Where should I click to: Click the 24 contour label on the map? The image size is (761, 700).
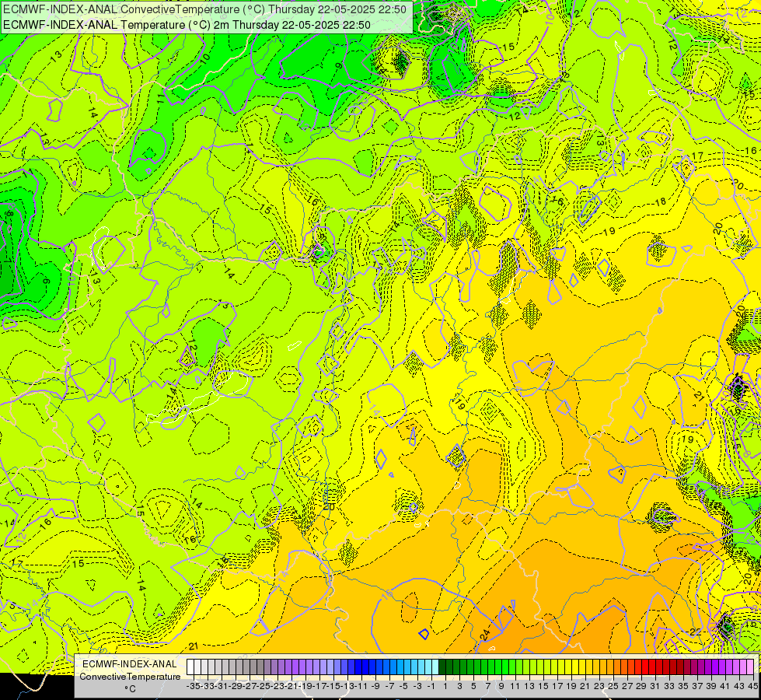[485, 635]
